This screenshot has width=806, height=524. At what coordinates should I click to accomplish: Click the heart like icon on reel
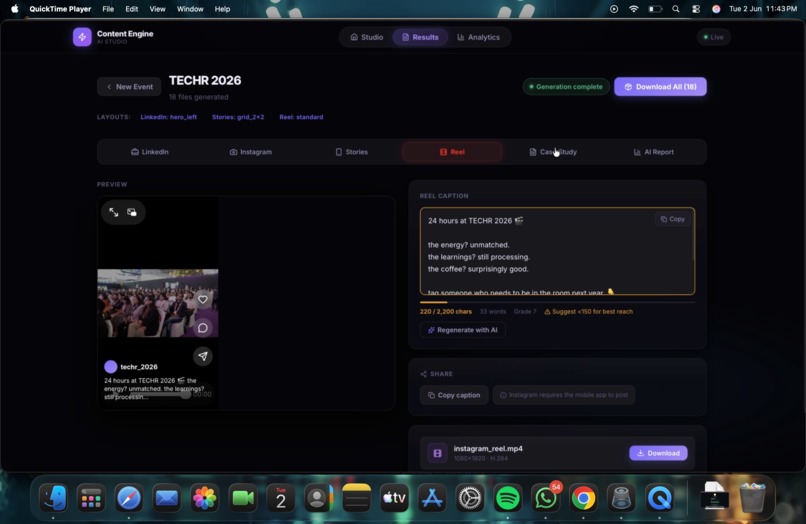click(203, 299)
